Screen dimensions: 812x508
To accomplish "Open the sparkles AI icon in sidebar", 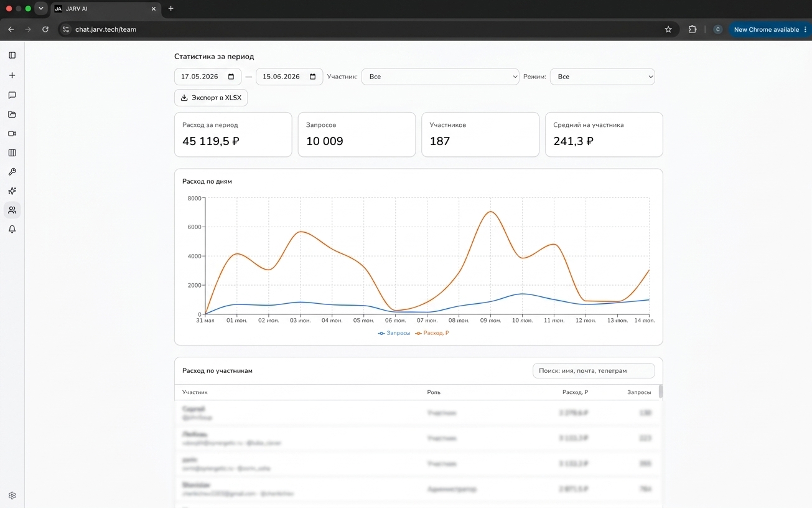I will pyautogui.click(x=12, y=191).
